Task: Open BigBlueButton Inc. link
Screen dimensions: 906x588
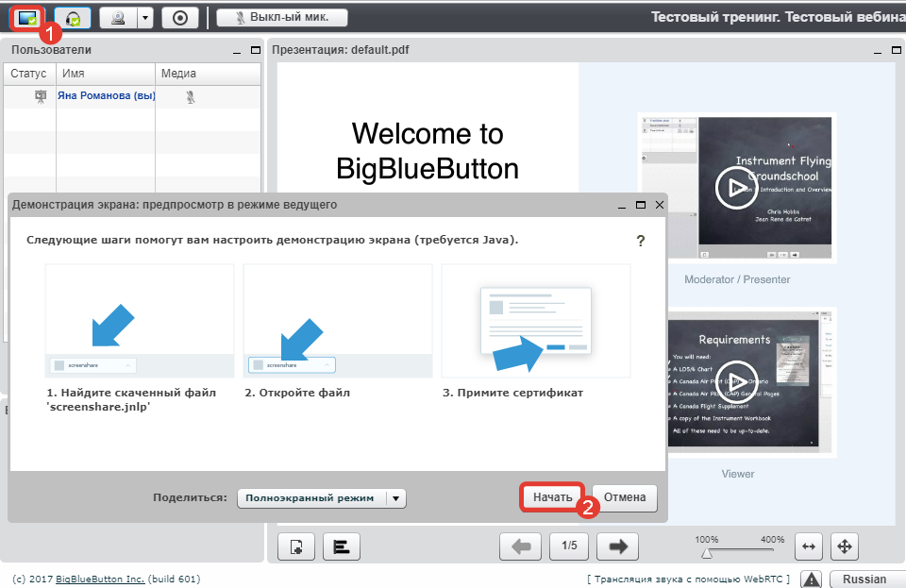Action: coord(100,579)
